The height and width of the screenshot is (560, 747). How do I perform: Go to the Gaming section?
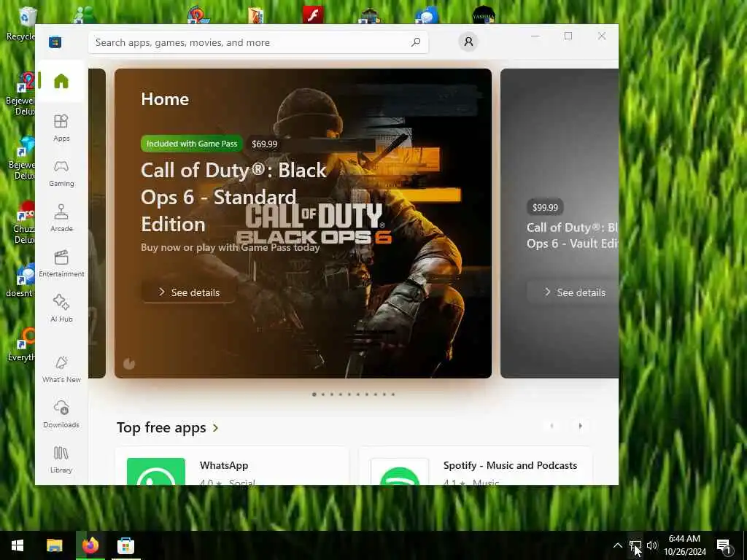point(61,173)
